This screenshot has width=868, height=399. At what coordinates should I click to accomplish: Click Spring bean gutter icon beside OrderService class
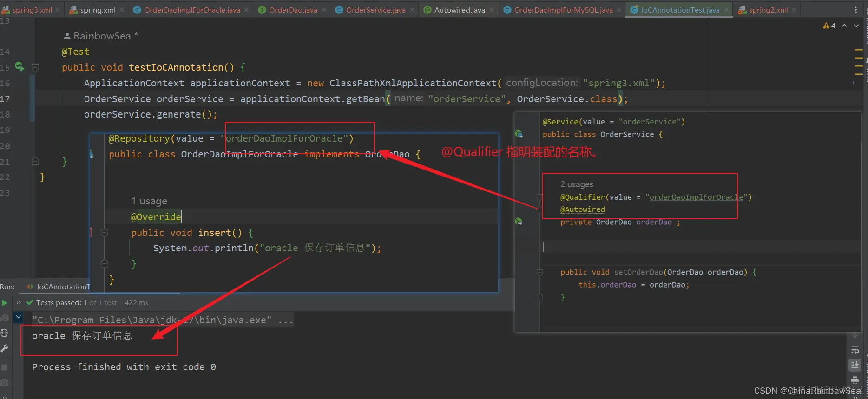(x=519, y=134)
